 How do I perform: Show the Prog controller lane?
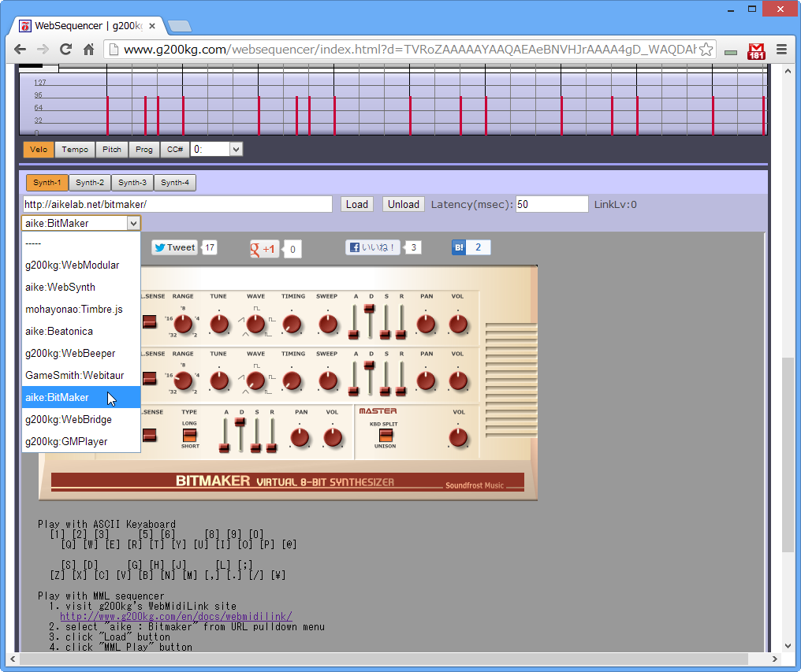click(x=144, y=149)
